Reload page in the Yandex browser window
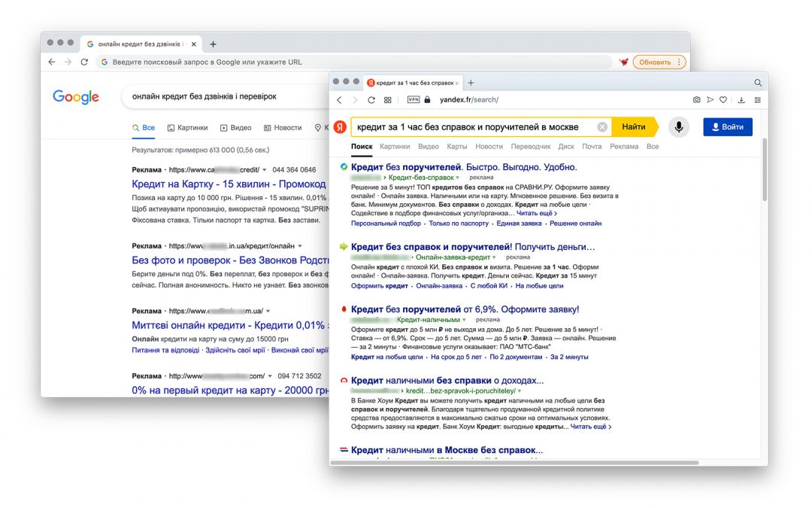Screen dimensions: 812x508 click(x=371, y=100)
